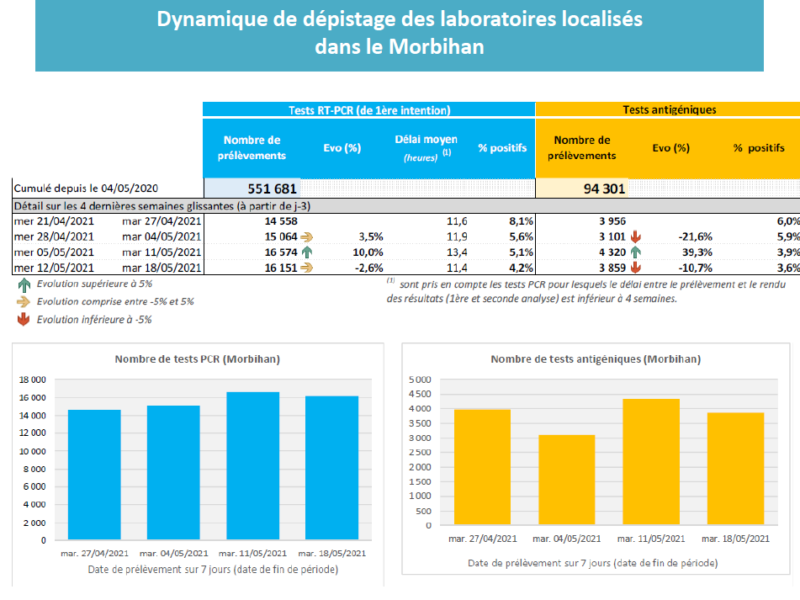This screenshot has height=600, width=800.
Task: Click the orange arrow legend icon 'entre -5% et 5%'
Action: coord(22,301)
